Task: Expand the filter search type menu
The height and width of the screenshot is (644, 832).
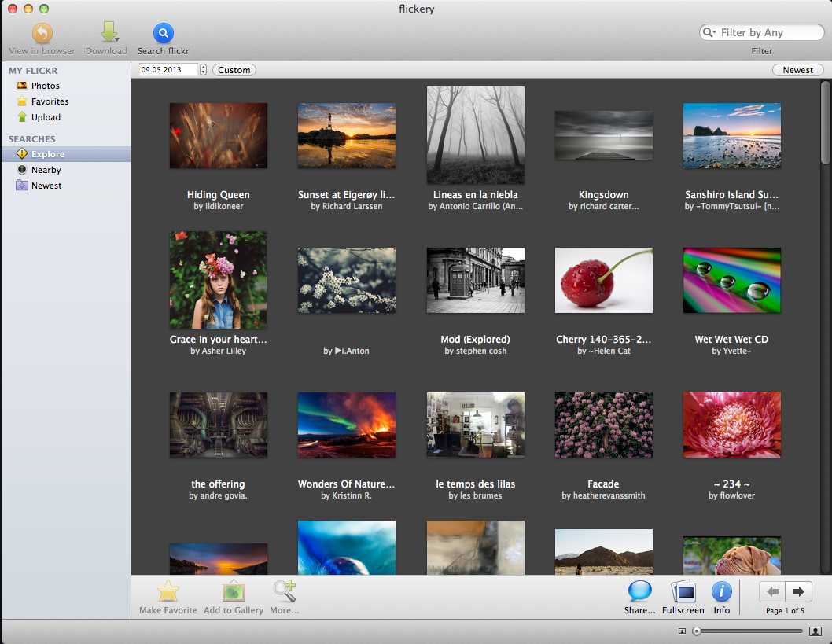Action: coord(710,33)
